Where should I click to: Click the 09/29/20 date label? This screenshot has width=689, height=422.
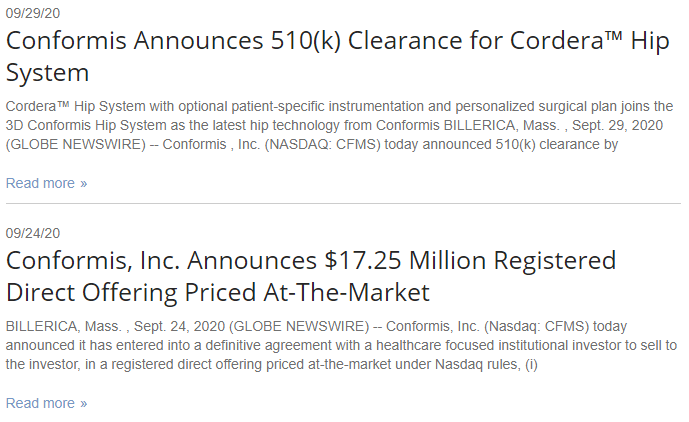point(33,13)
